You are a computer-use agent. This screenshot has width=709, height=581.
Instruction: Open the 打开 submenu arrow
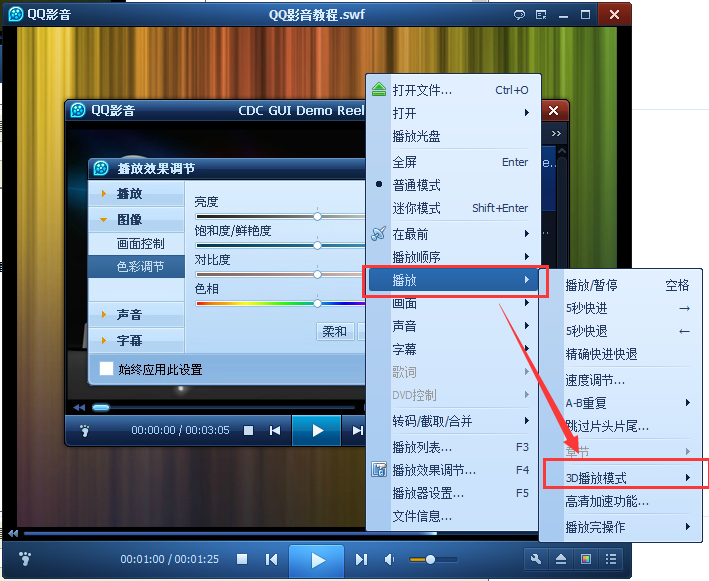pos(527,113)
